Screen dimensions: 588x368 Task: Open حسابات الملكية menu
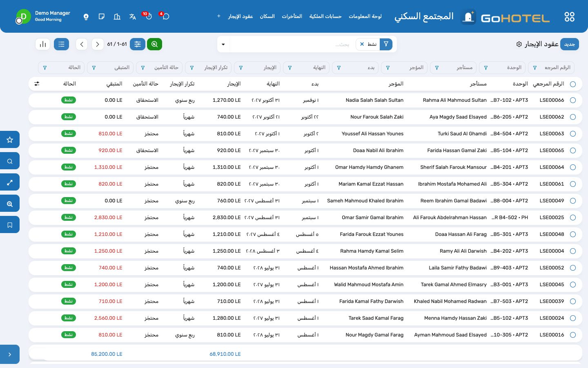[x=325, y=16]
